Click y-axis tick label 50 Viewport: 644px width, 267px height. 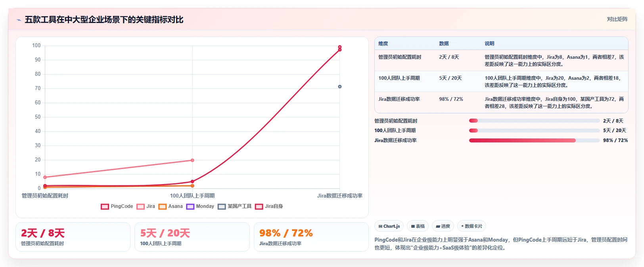[x=38, y=117]
